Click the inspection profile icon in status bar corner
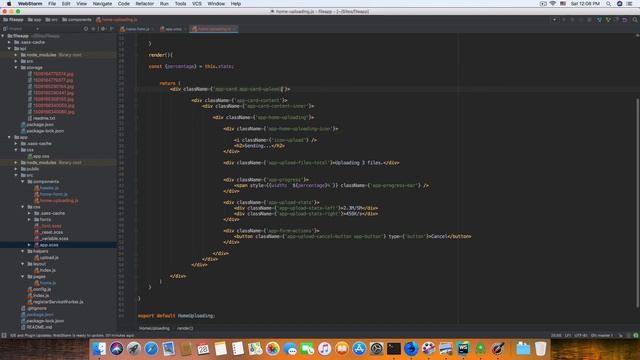 click(x=636, y=335)
